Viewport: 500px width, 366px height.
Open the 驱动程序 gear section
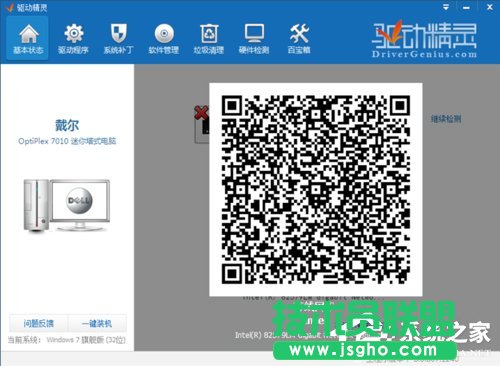[x=73, y=39]
